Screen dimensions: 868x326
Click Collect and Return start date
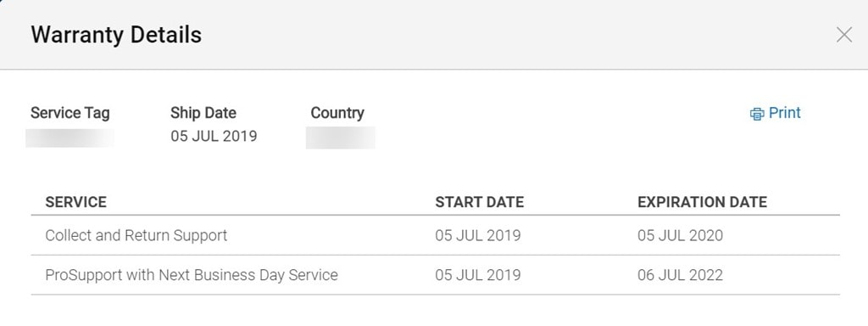coord(478,236)
